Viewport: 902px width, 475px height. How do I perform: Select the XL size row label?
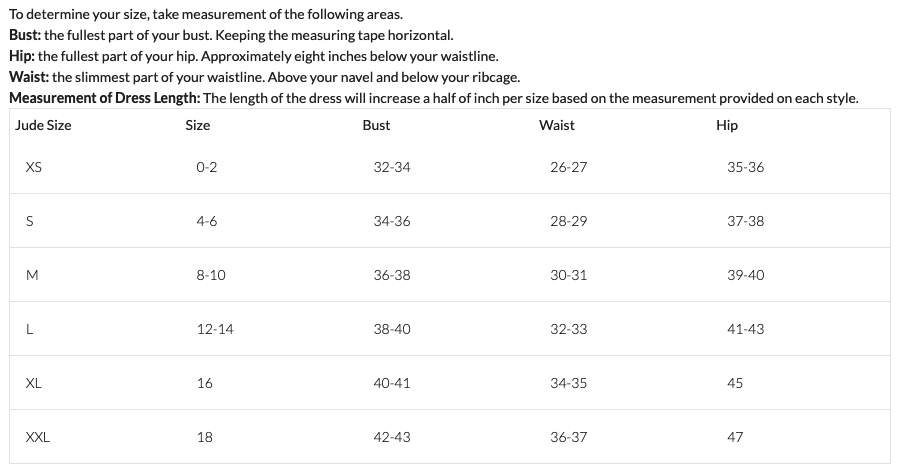33,384
